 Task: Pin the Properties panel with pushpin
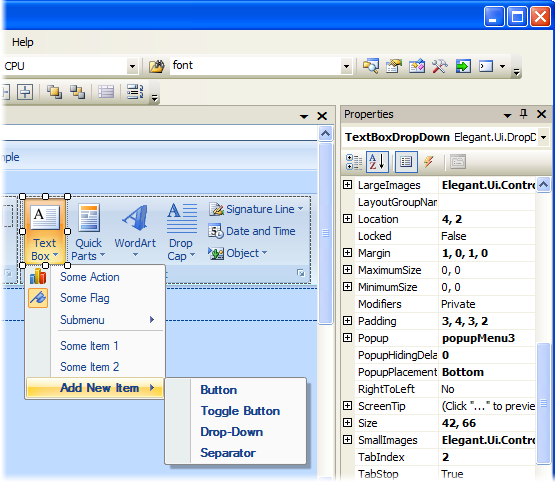[523, 114]
